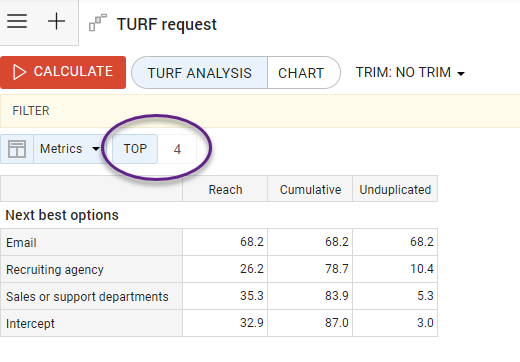Click the table layout icon beside Metrics
The width and height of the screenshot is (520, 362).
(x=17, y=149)
